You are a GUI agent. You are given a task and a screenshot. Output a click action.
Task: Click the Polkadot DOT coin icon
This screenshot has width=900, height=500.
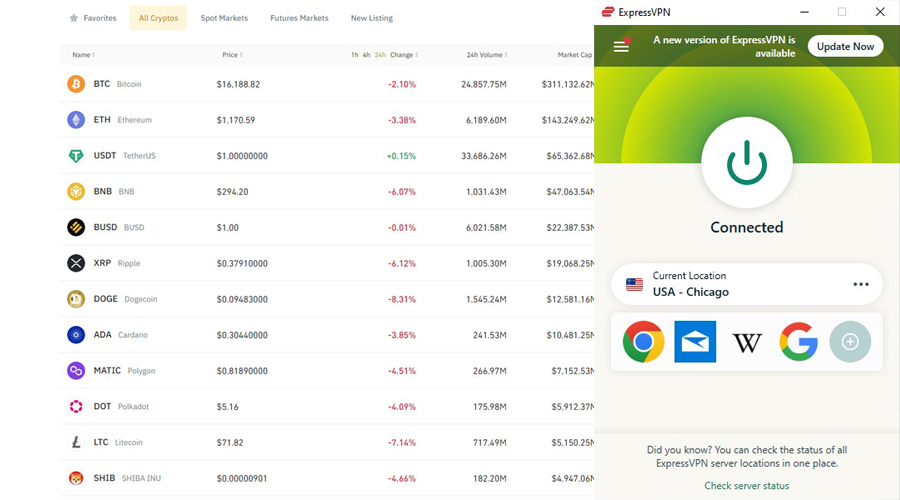(x=76, y=406)
